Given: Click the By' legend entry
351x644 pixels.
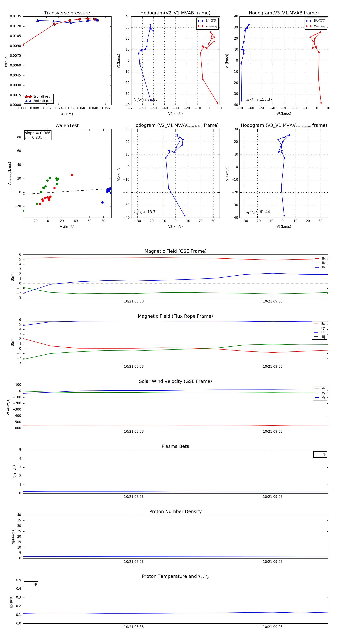Looking at the screenshot, I should pyautogui.click(x=320, y=328).
